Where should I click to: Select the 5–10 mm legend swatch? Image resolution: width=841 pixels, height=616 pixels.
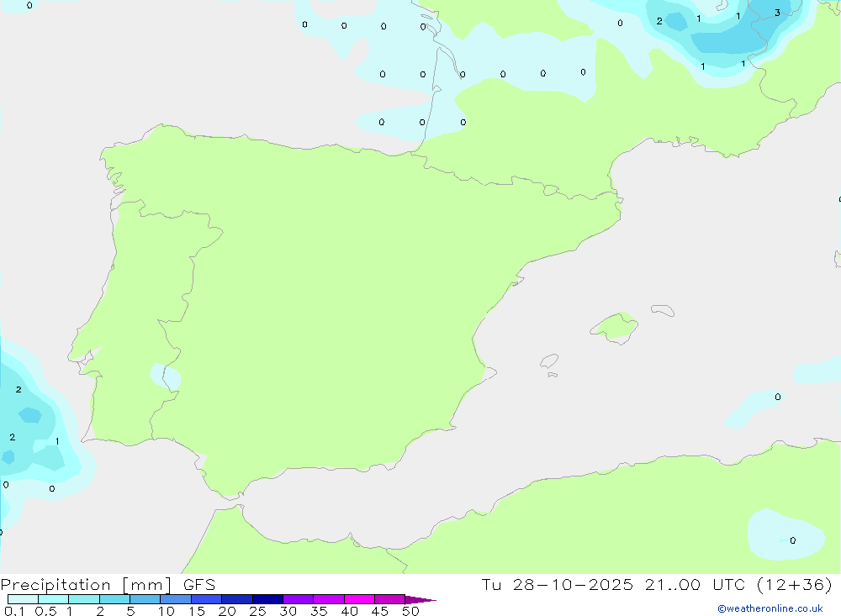[145, 599]
